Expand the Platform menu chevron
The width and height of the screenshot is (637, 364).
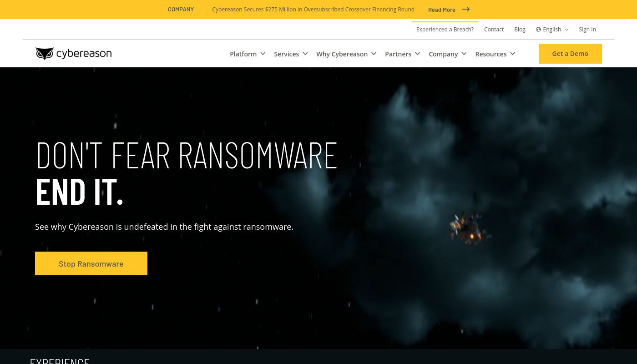pos(263,54)
